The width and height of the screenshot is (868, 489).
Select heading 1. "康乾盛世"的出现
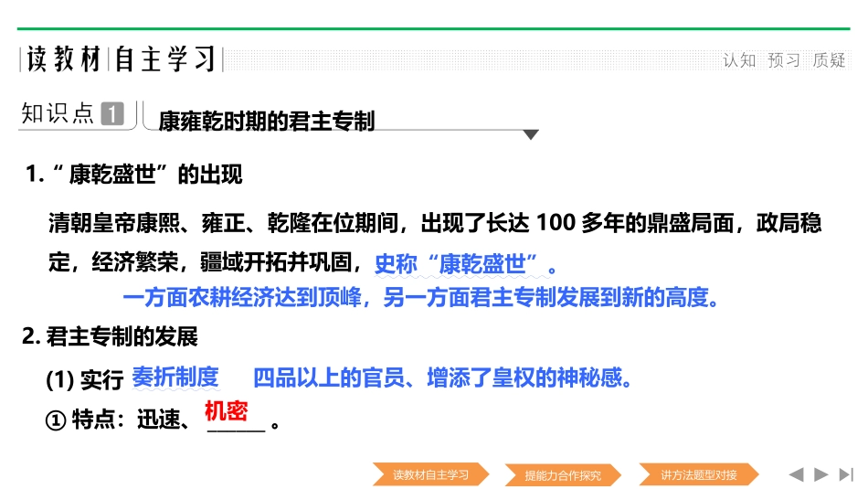click(134, 175)
